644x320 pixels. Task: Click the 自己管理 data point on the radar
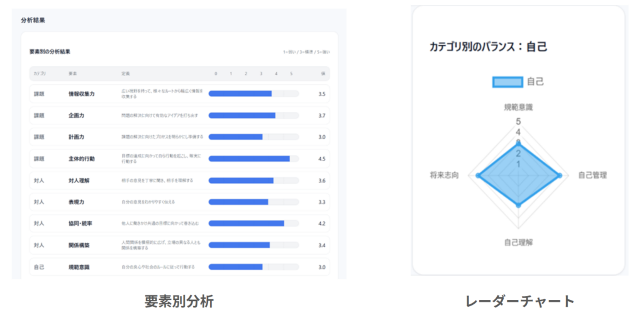pyautogui.click(x=559, y=175)
